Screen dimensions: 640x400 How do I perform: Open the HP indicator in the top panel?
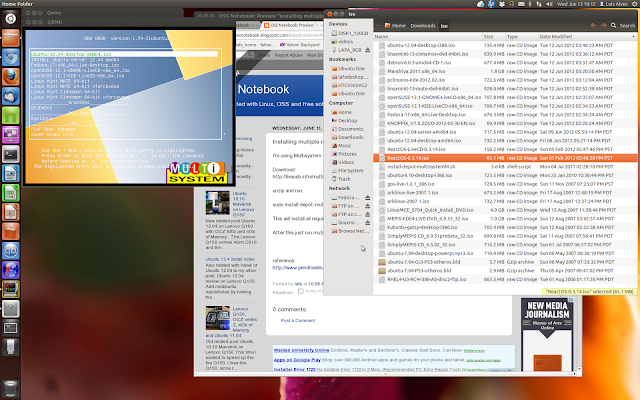(491, 4)
